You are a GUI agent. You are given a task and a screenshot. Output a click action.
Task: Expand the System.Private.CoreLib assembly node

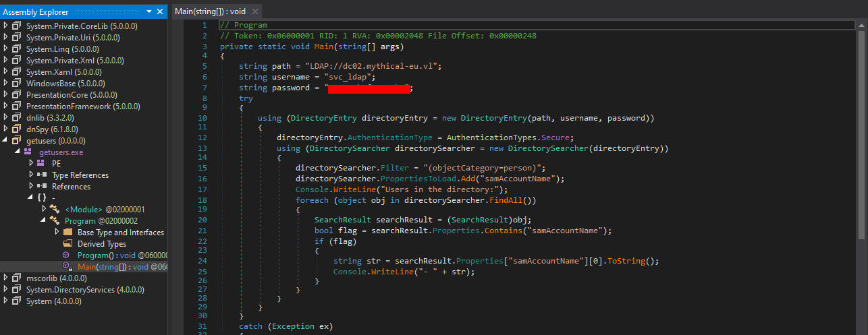6,26
